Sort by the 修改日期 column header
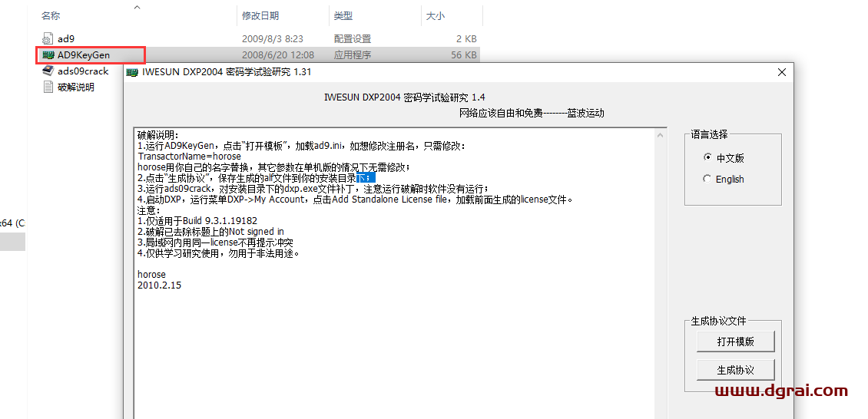This screenshot has height=419, width=868. coord(260,16)
